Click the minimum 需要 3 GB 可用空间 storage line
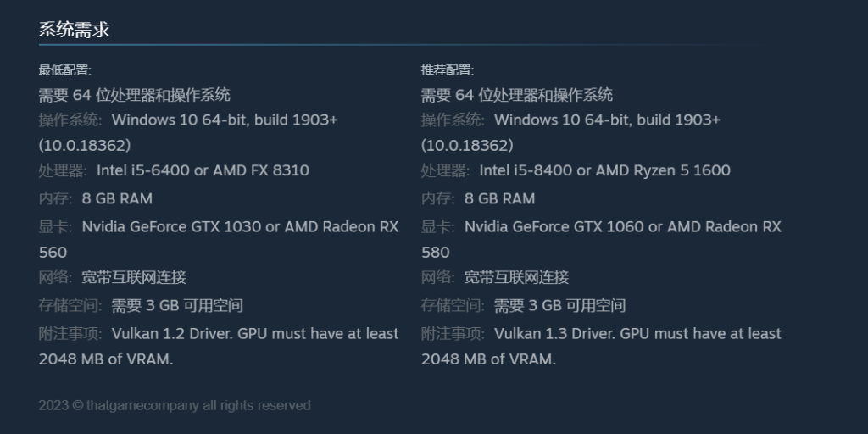The height and width of the screenshot is (434, 868). pos(177,305)
